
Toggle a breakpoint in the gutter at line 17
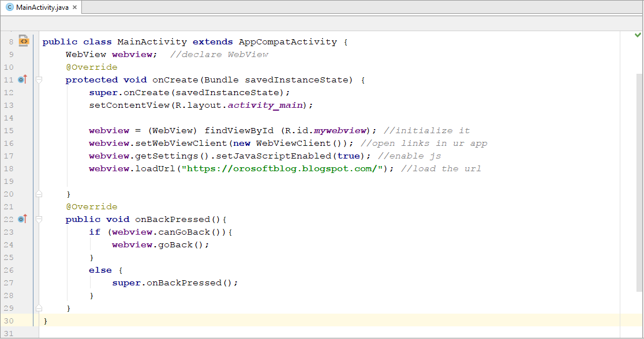(26, 156)
